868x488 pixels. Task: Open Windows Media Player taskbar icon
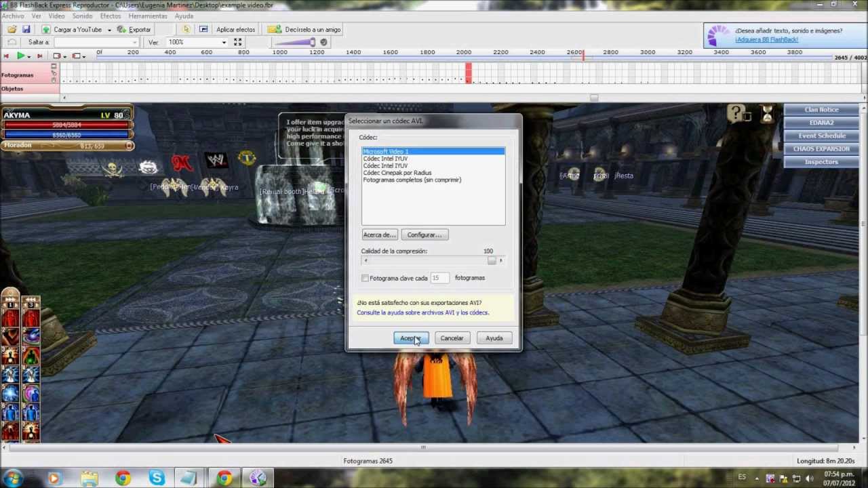(x=54, y=479)
